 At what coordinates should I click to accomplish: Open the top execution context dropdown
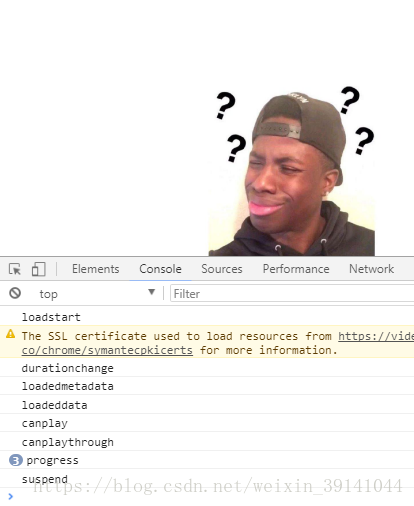[x=97, y=294]
